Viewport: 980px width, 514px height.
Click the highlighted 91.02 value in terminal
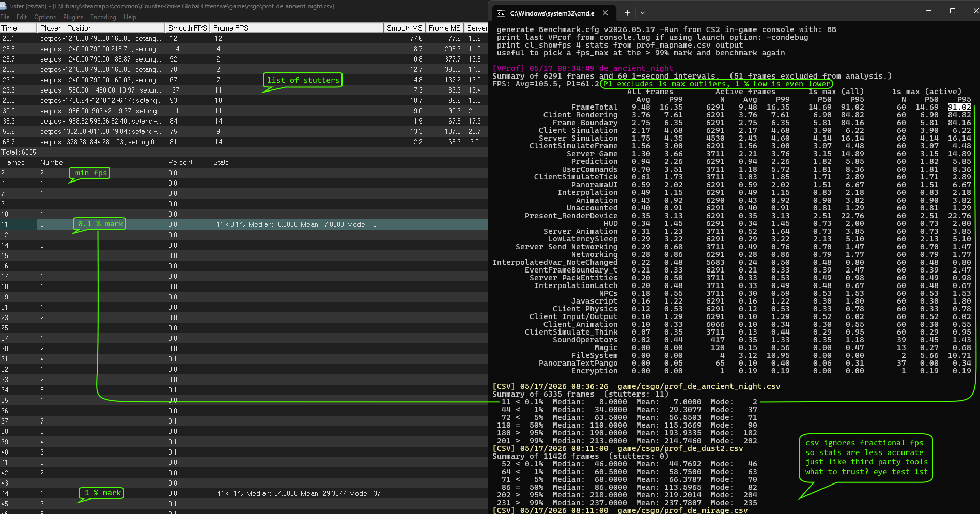pos(959,107)
